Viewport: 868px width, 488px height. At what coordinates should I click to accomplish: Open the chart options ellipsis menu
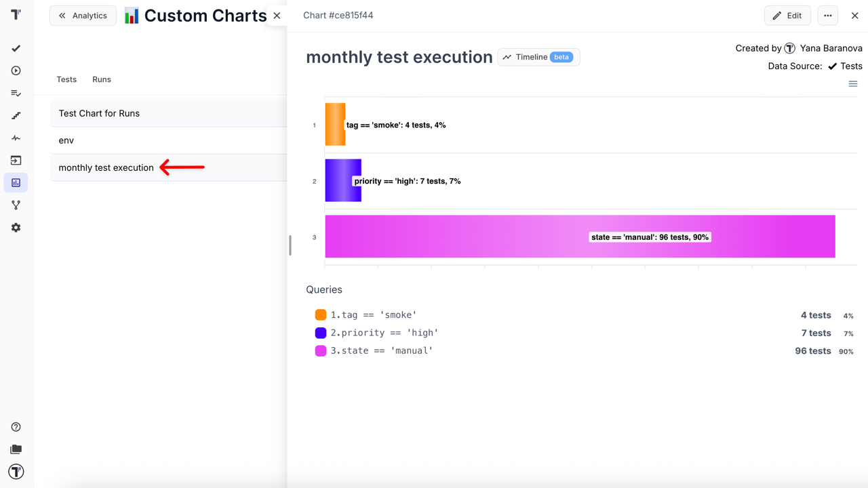pos(827,15)
